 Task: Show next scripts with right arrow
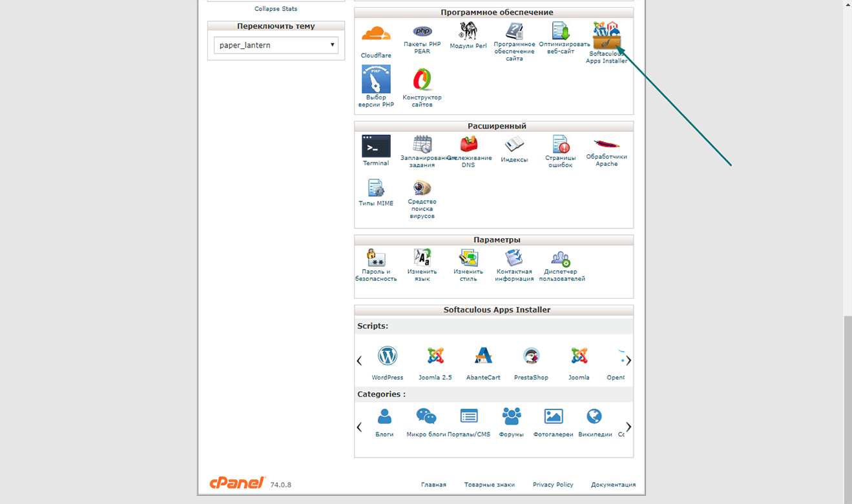[629, 361]
